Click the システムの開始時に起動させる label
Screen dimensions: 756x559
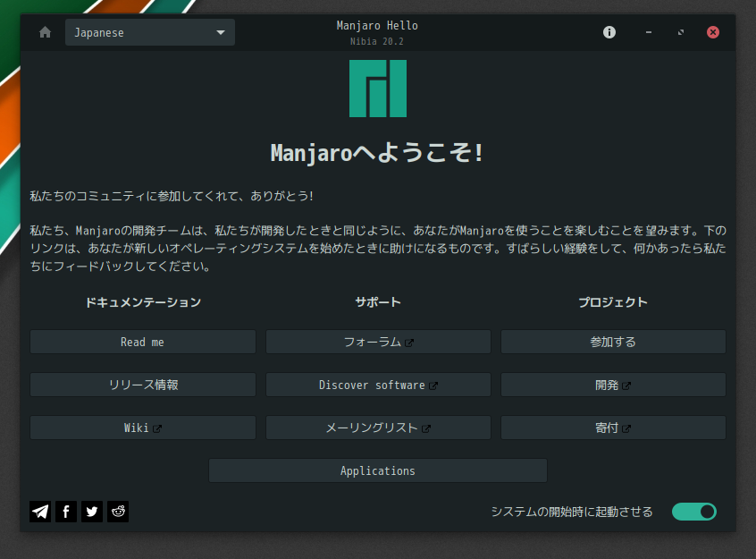(572, 512)
